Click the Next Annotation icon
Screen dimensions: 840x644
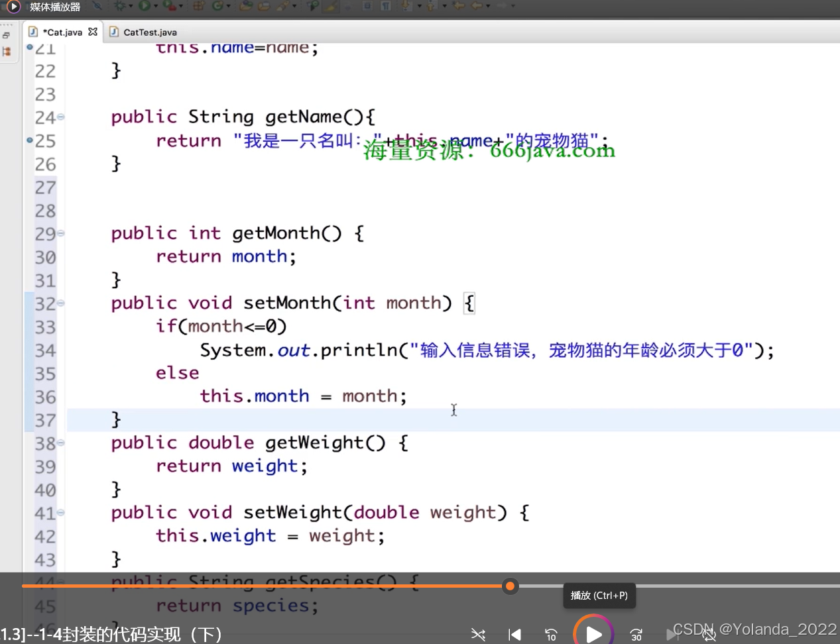[x=406, y=6]
